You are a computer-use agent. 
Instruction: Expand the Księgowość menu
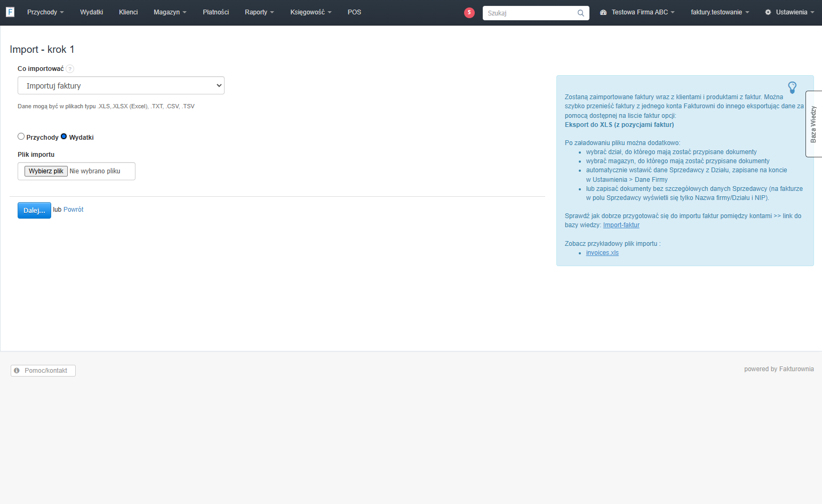[x=311, y=12]
